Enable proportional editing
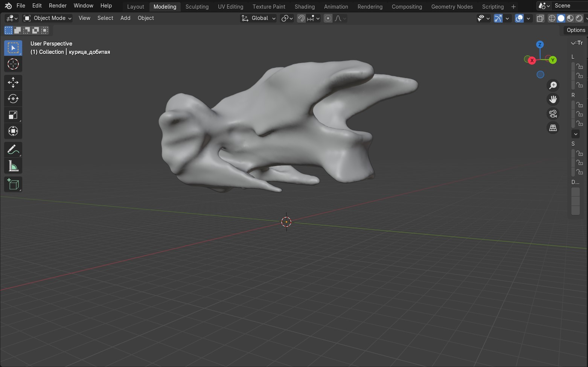Screen dimensions: 588x367 [x=328, y=18]
